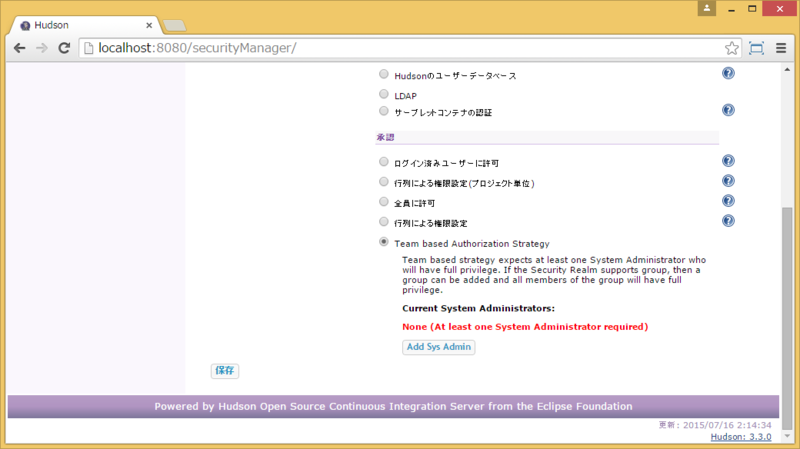
Task: Open a new browser tab
Action: point(174,26)
